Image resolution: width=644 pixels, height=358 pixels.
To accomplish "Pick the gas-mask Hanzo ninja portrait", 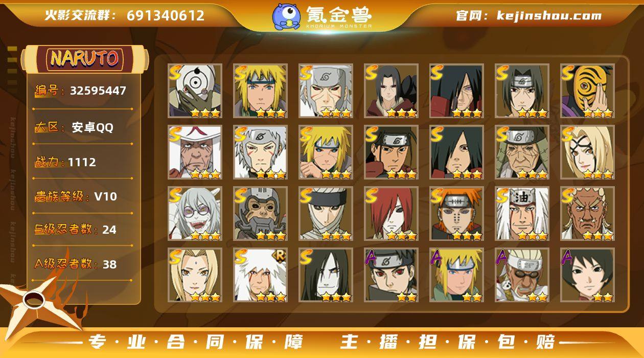I will (261, 214).
